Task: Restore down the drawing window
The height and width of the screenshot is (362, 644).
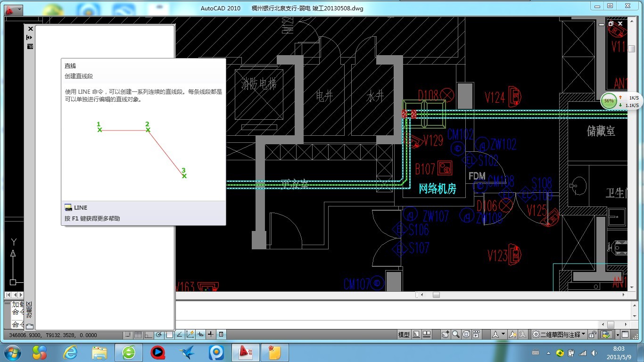Action: [x=611, y=23]
